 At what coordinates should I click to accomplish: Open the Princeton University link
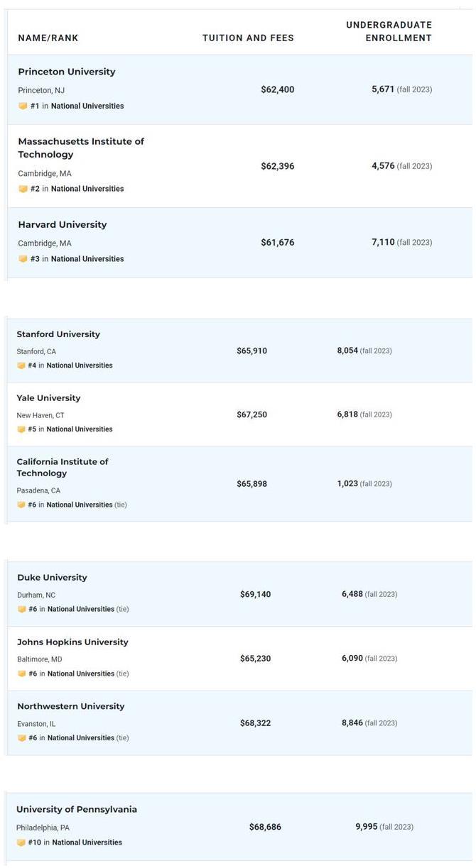[67, 72]
